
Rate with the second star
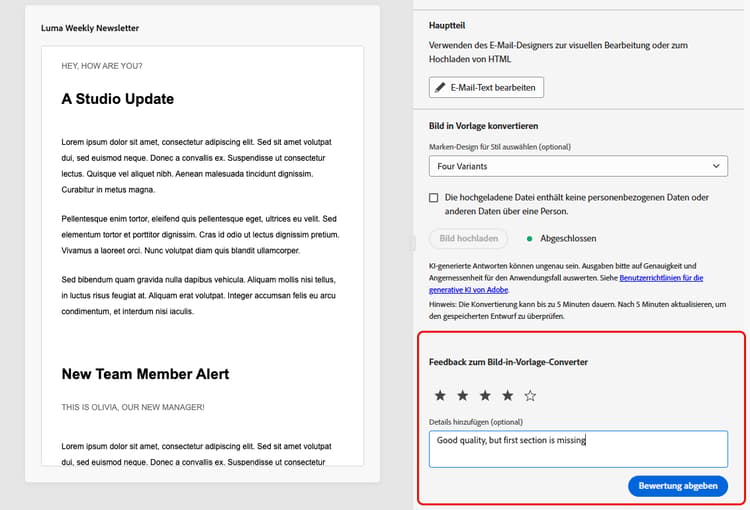(x=463, y=395)
